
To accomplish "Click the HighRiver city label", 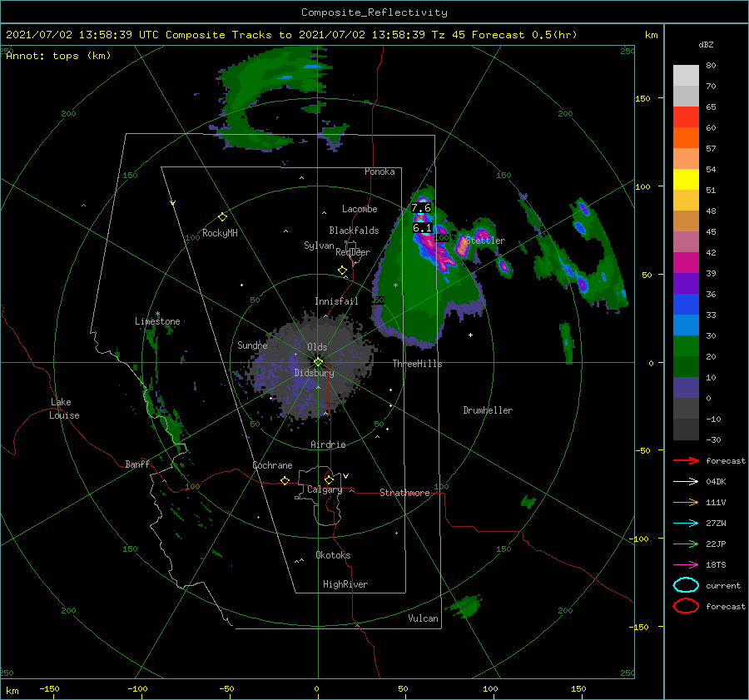I will (345, 584).
